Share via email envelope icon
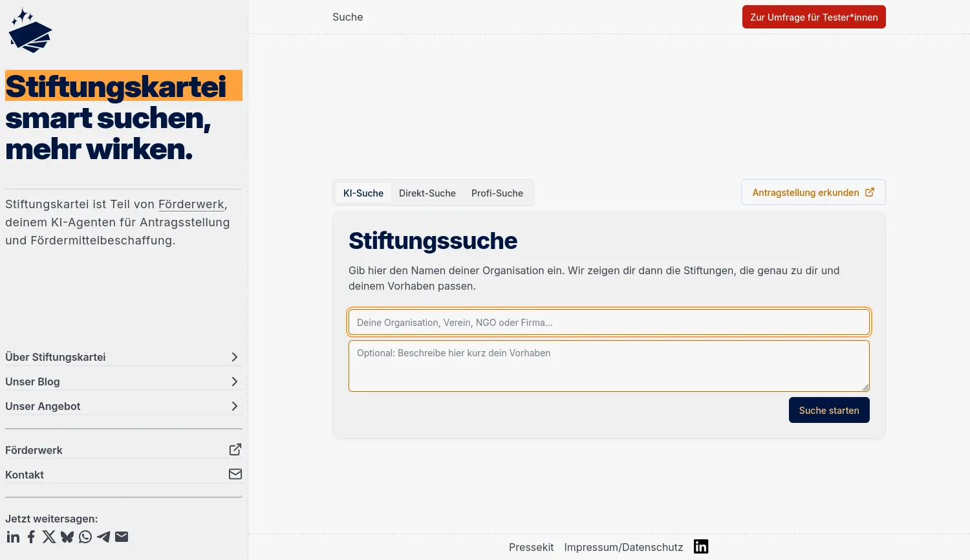 122,537
